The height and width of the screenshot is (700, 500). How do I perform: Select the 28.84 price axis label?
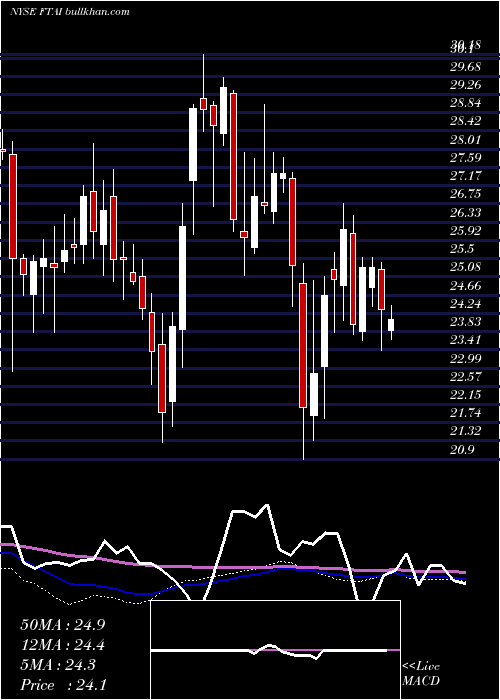(466, 103)
